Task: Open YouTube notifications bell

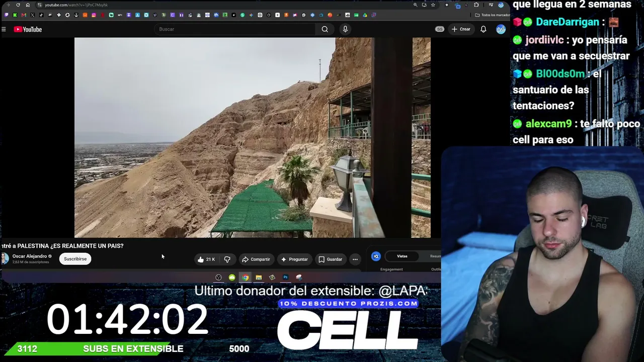Action: [483, 29]
